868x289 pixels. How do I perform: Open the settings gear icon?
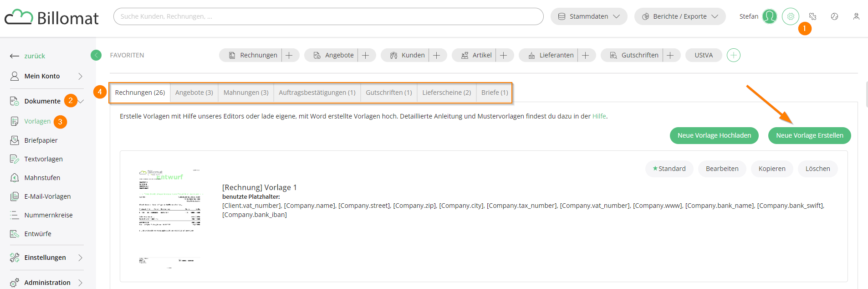(x=791, y=16)
